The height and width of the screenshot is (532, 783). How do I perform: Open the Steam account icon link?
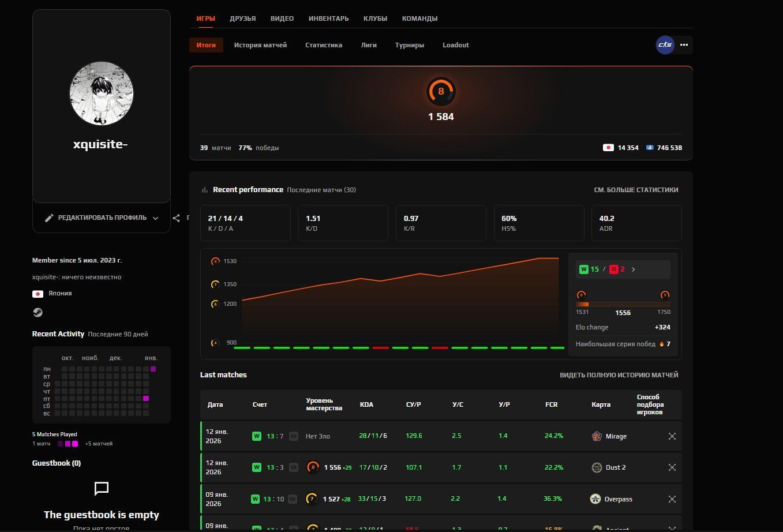[x=38, y=313]
